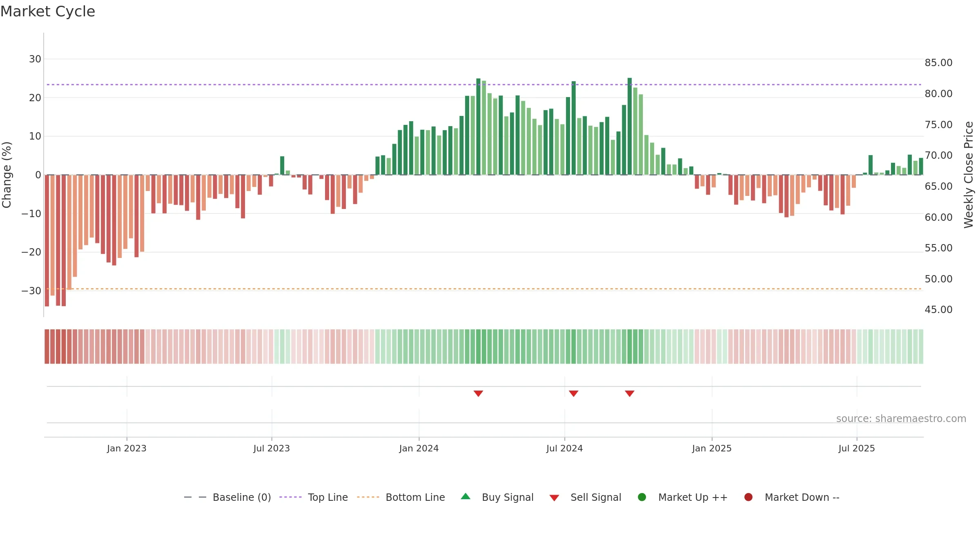
Task: Select the sell signal marker just after Jul 2024
Action: pyautogui.click(x=574, y=393)
